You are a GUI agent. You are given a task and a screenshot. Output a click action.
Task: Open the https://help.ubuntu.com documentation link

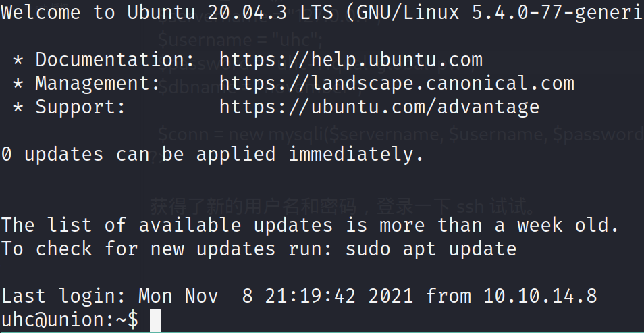pos(351,60)
